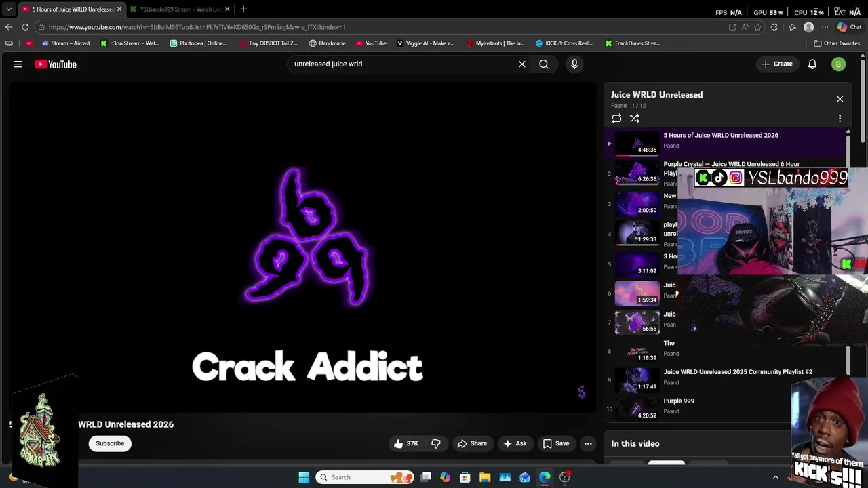The image size is (868, 488).
Task: Open a new browser tab
Action: pyautogui.click(x=243, y=9)
